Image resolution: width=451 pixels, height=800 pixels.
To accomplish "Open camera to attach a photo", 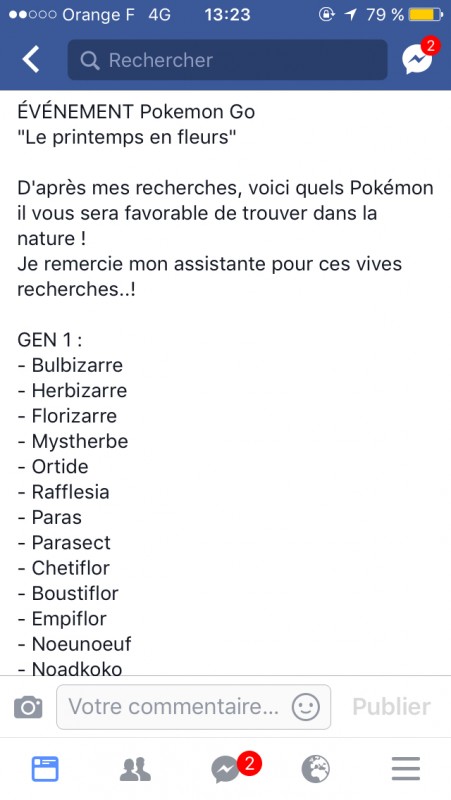I will pyautogui.click(x=28, y=707).
